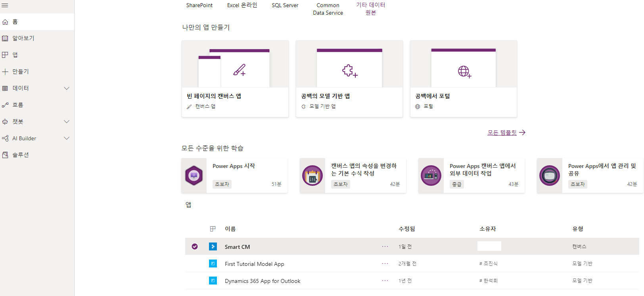The image size is (644, 296).
Task: Sort by the 유형 column header
Action: 578,229
